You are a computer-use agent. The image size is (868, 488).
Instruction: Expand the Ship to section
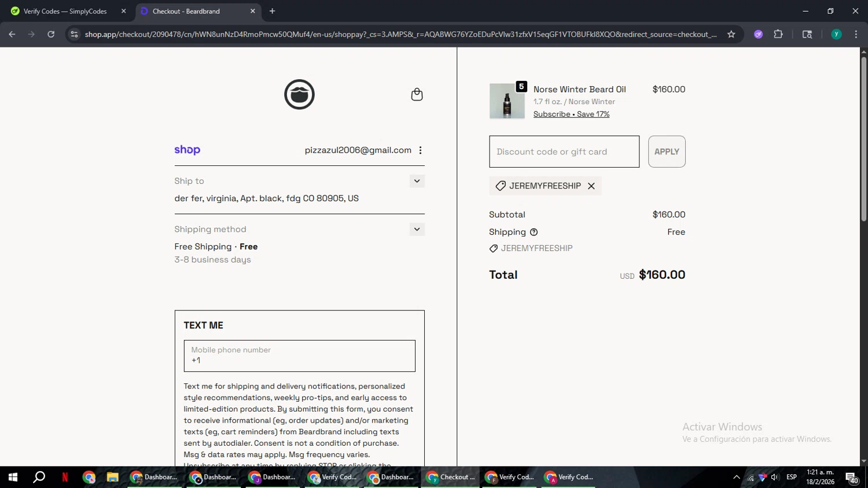[417, 181]
